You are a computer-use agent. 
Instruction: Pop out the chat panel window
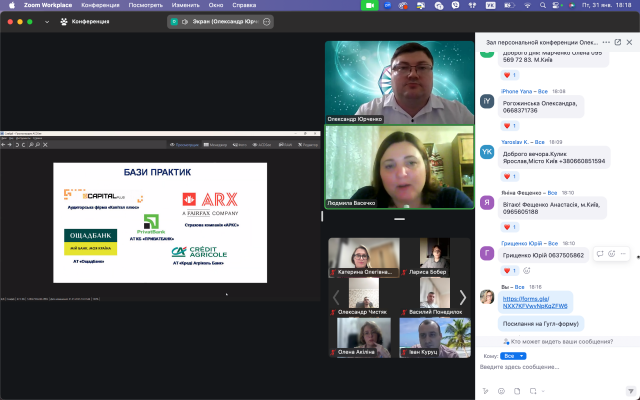(616, 43)
